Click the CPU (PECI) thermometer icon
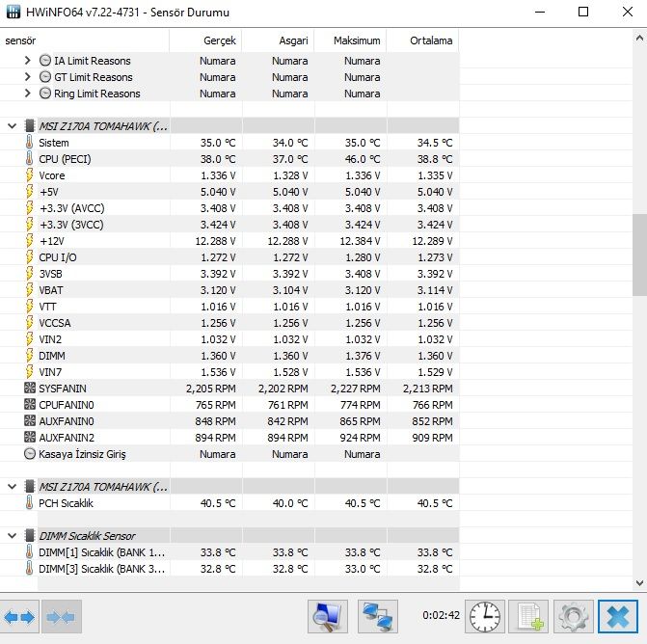This screenshot has height=644, width=647. pos(29,159)
